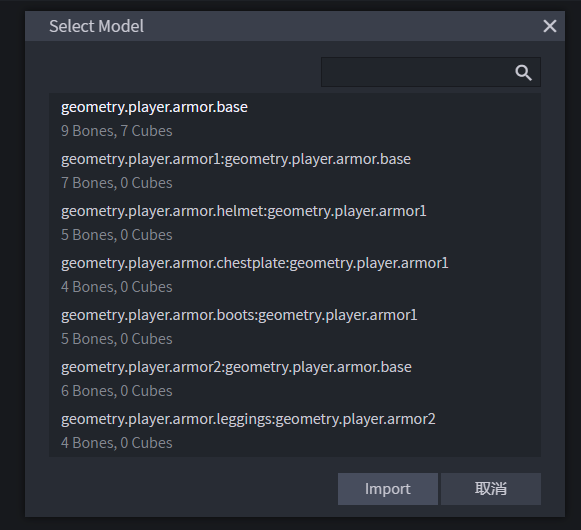Click the '9 Bones, 7 Cubes' subtitle
This screenshot has height=530, width=581.
tap(117, 131)
